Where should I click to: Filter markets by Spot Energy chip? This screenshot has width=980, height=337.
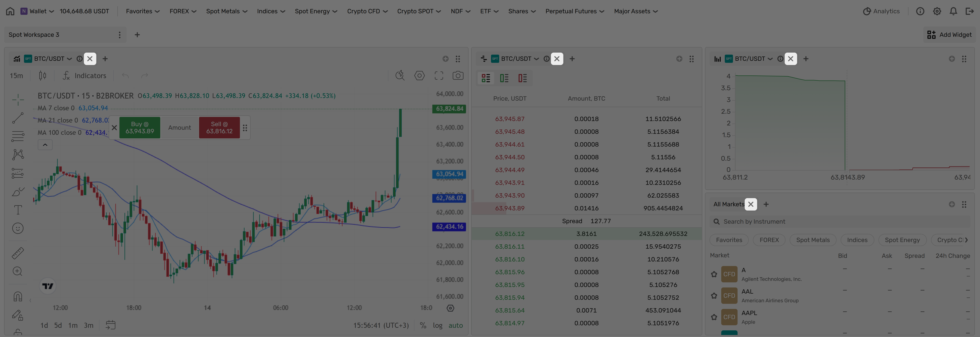coord(902,240)
